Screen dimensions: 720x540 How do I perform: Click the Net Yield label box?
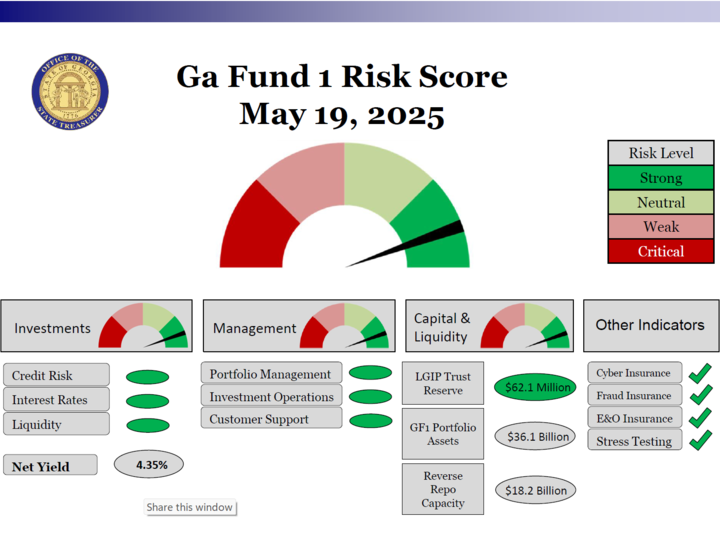pos(51,465)
